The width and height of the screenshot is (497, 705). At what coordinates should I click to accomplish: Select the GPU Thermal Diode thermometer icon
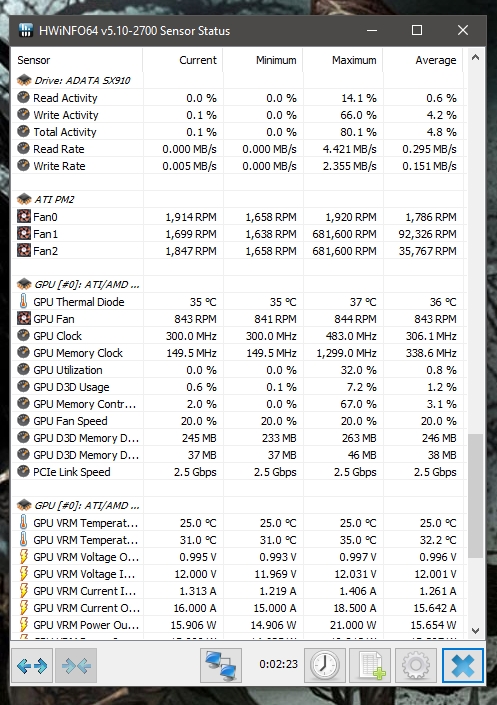pyautogui.click(x=23, y=301)
